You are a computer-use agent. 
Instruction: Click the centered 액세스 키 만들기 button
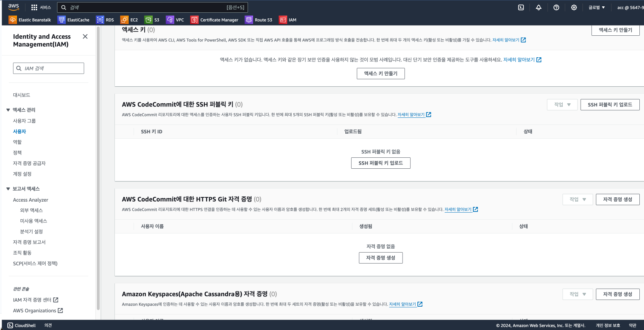(381, 74)
